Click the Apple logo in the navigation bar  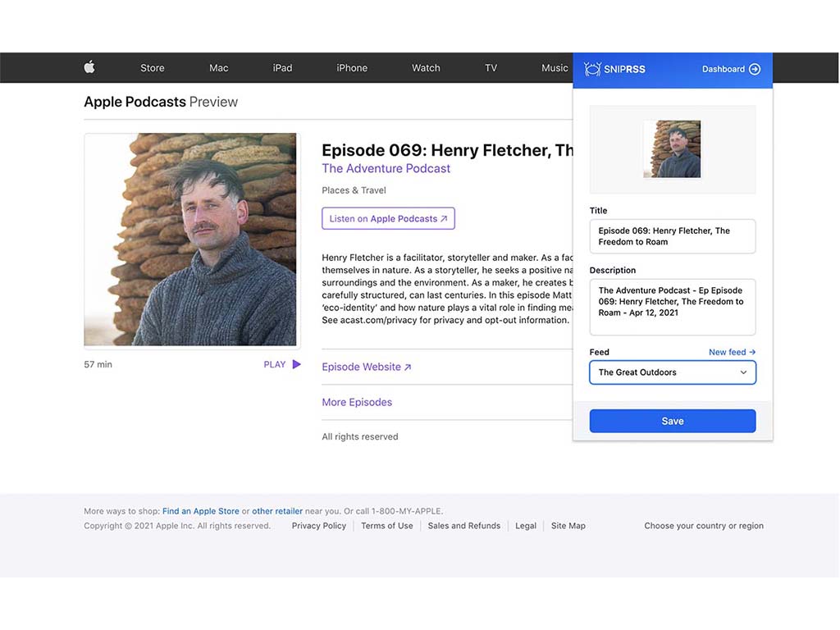pyautogui.click(x=89, y=67)
